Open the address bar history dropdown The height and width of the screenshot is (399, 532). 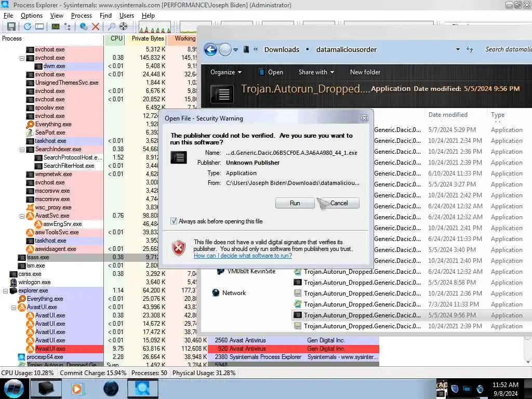click(458, 49)
